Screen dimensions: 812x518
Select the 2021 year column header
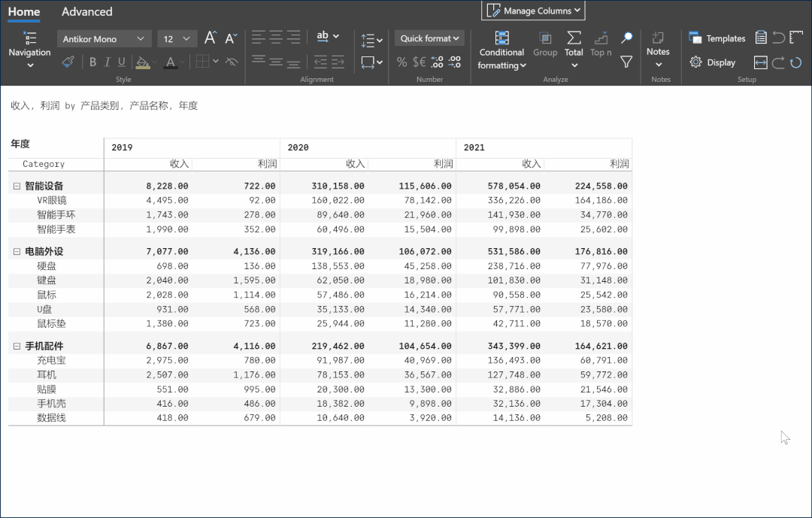tap(544, 147)
